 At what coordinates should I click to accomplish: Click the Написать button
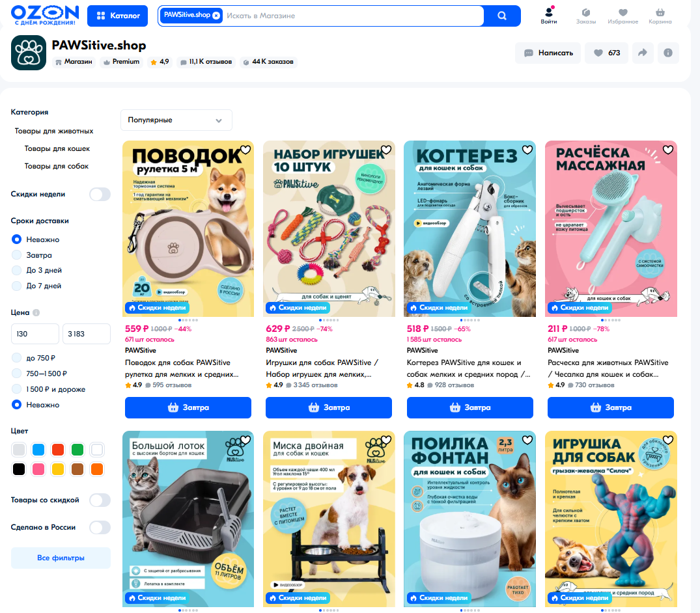click(548, 53)
